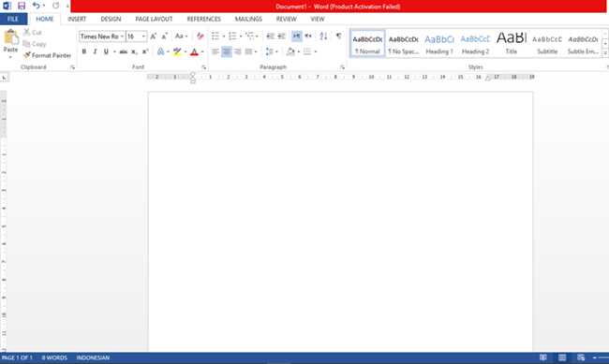Toggle Underline formatting
The height and width of the screenshot is (364, 609).
(106, 51)
